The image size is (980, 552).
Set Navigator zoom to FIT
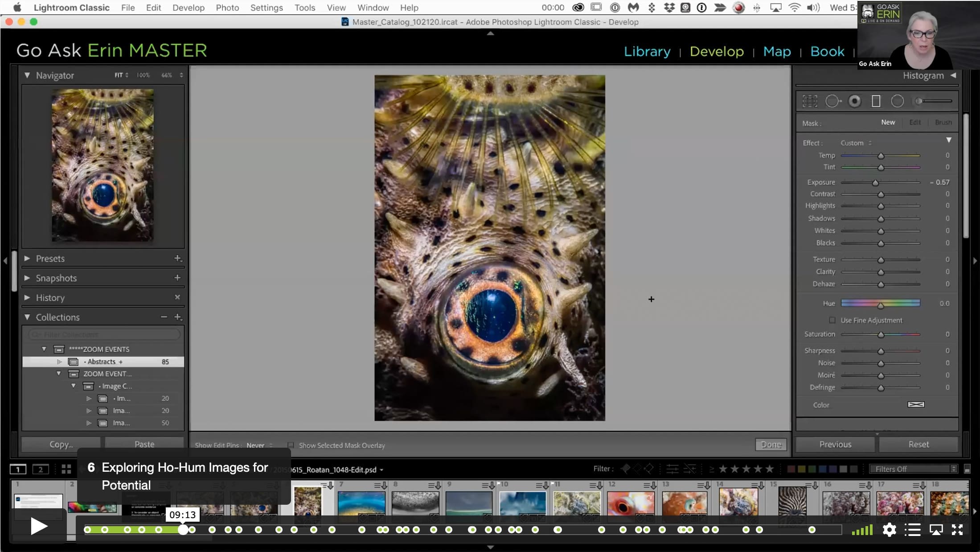click(119, 75)
